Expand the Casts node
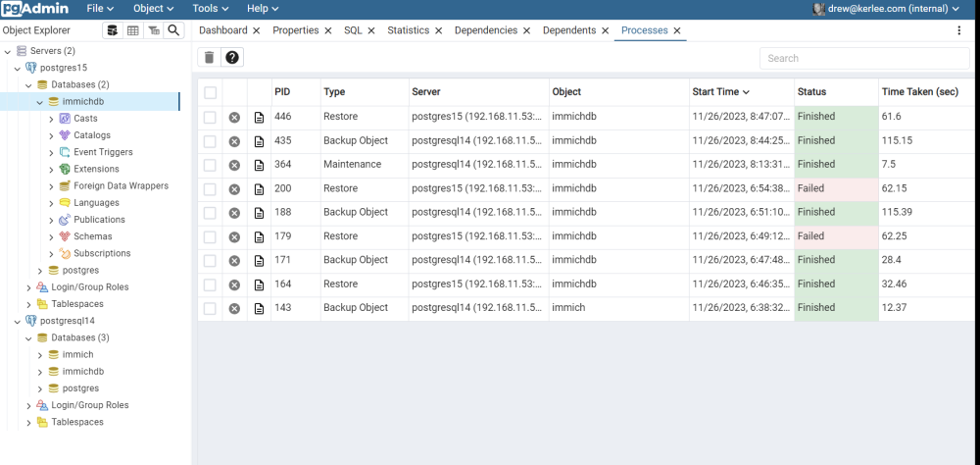 click(51, 119)
